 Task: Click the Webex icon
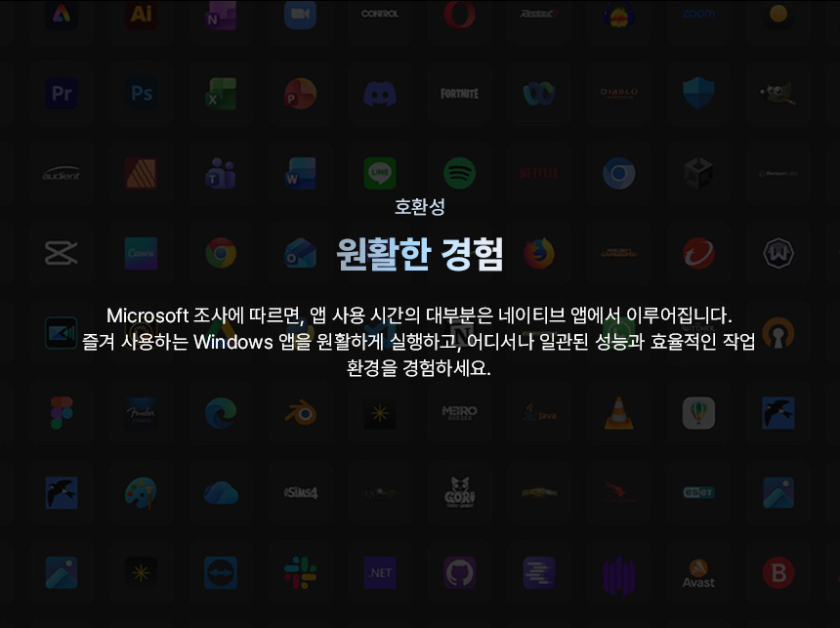point(539,94)
